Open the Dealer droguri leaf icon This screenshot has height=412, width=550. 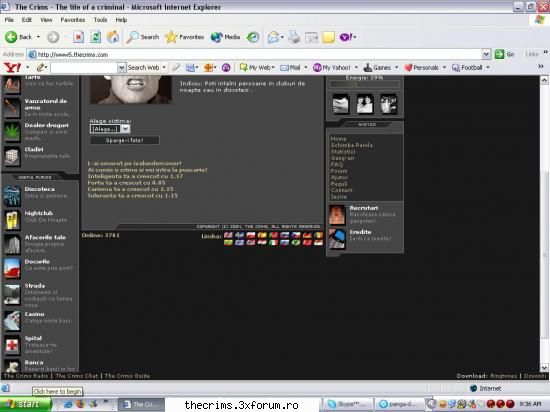(12, 132)
